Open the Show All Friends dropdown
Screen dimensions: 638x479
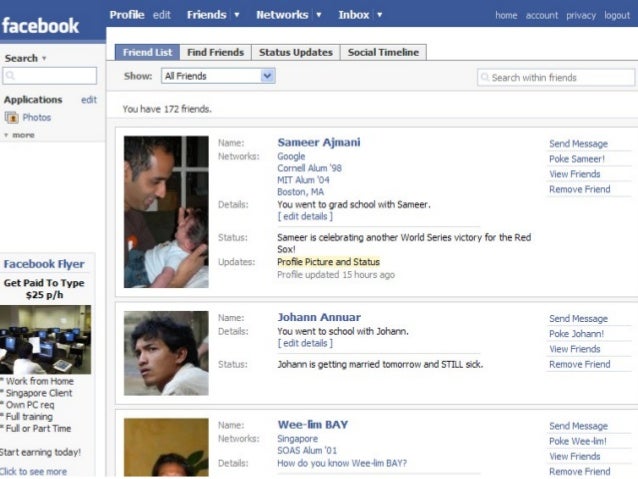point(218,76)
